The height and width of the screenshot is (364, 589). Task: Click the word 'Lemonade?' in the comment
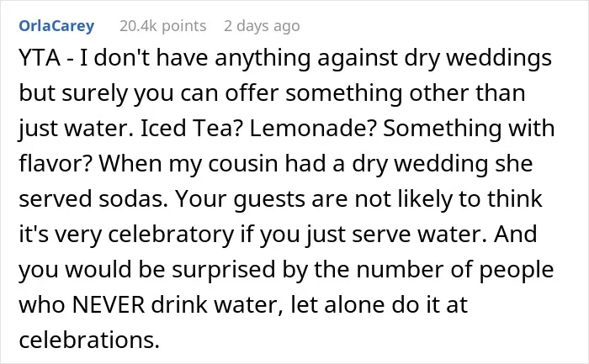(312, 129)
